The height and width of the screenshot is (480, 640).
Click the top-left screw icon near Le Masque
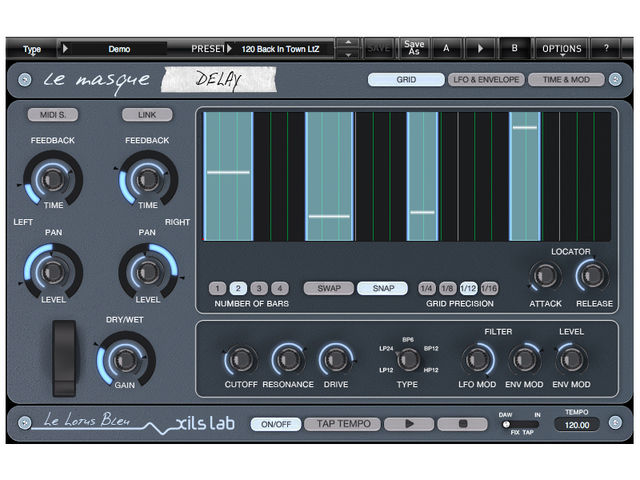pyautogui.click(x=24, y=80)
